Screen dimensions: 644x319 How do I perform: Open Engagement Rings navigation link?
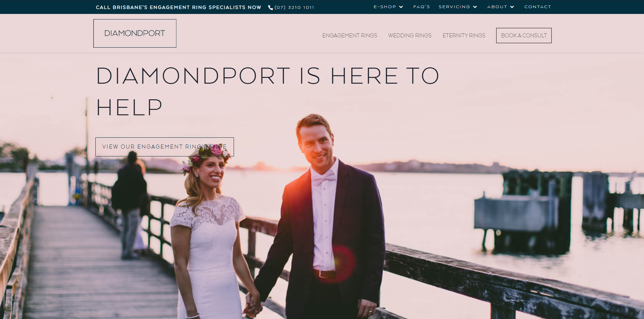(x=350, y=35)
